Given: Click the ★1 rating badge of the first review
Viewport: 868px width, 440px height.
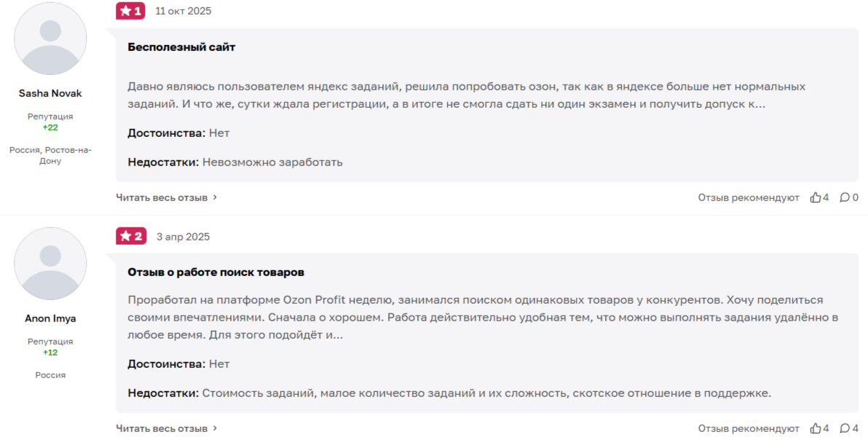Looking at the screenshot, I should coord(130,11).
